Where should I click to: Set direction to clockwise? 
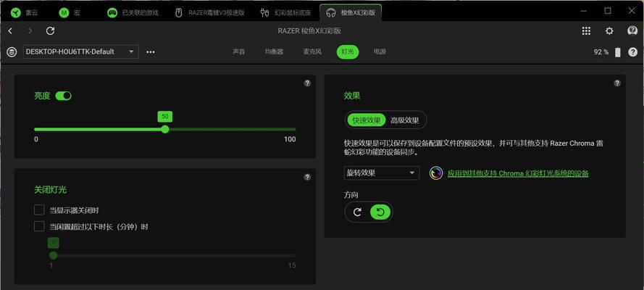[x=357, y=212]
